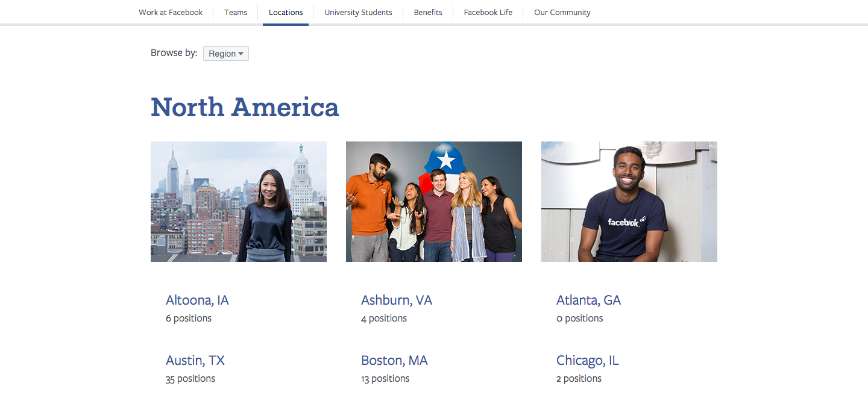
Task: Click the group photo with the star flag
Action: (434, 202)
